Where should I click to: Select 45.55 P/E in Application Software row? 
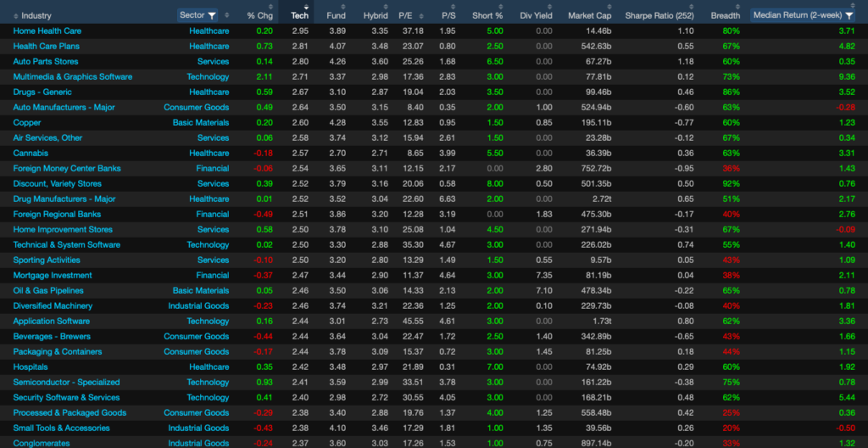coord(414,321)
